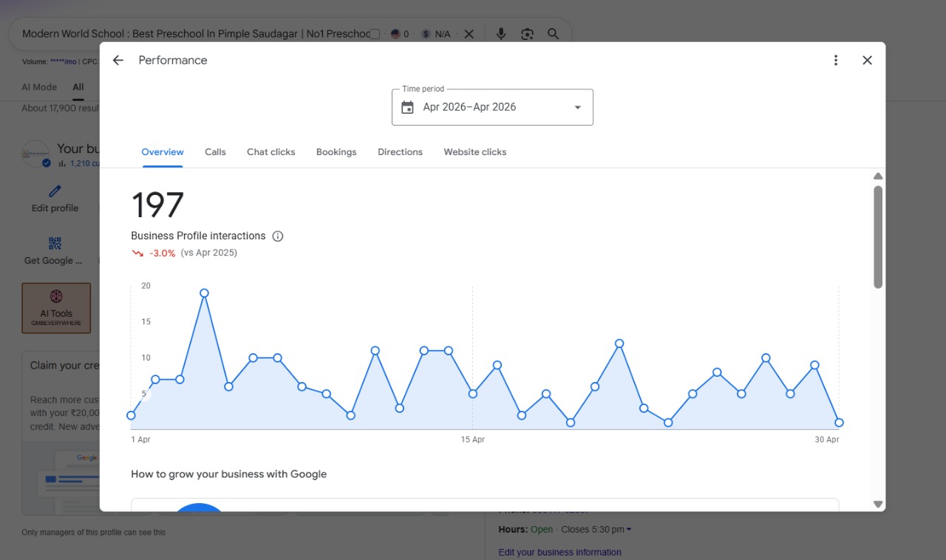Click the Get Google QR code icon

coord(55,243)
